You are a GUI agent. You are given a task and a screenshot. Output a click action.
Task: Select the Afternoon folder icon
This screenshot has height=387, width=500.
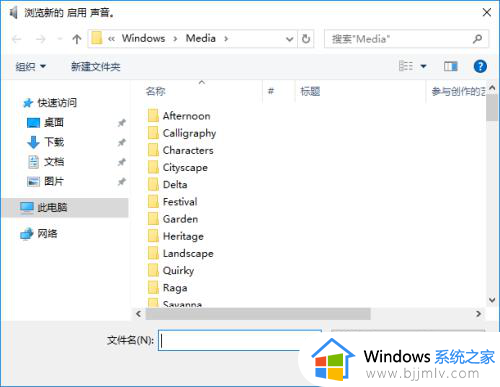[153, 116]
